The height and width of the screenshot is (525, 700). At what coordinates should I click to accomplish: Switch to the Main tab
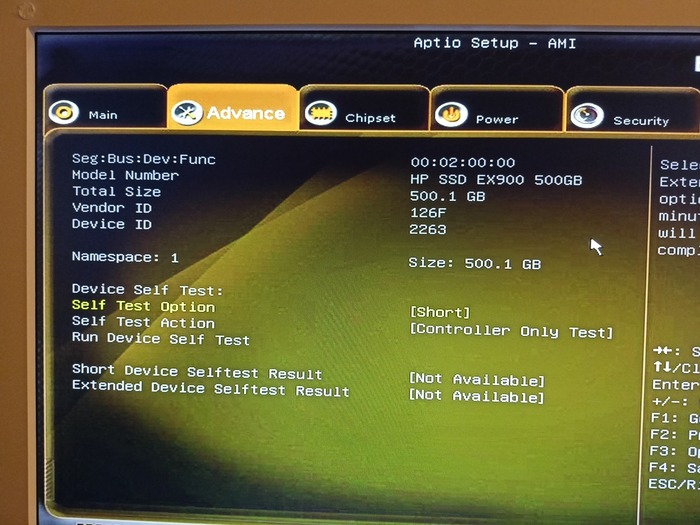pyautogui.click(x=105, y=108)
